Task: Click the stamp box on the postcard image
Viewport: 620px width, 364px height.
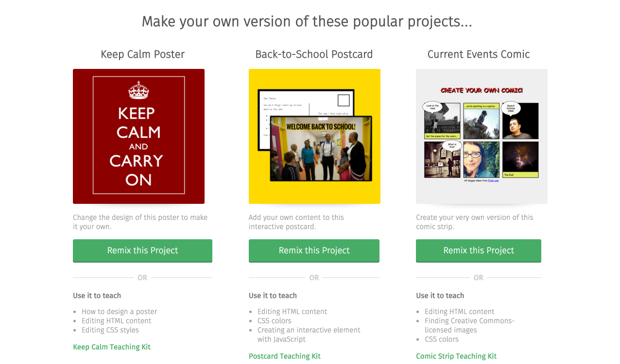Action: (x=344, y=100)
